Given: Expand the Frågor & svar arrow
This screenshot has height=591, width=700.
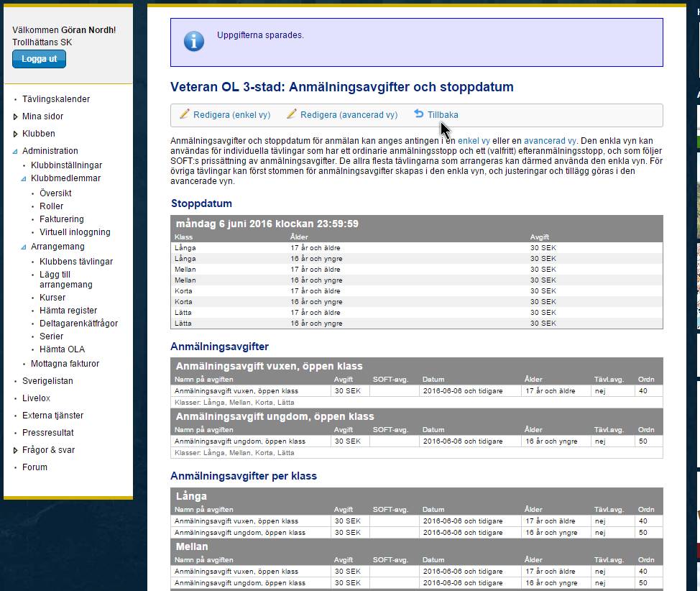Looking at the screenshot, I should click(15, 450).
